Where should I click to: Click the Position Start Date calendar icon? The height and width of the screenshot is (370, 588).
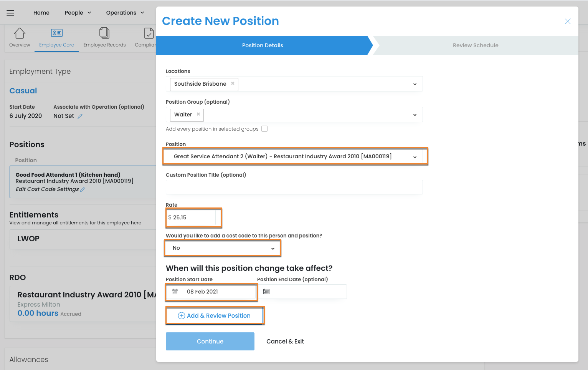click(x=175, y=292)
